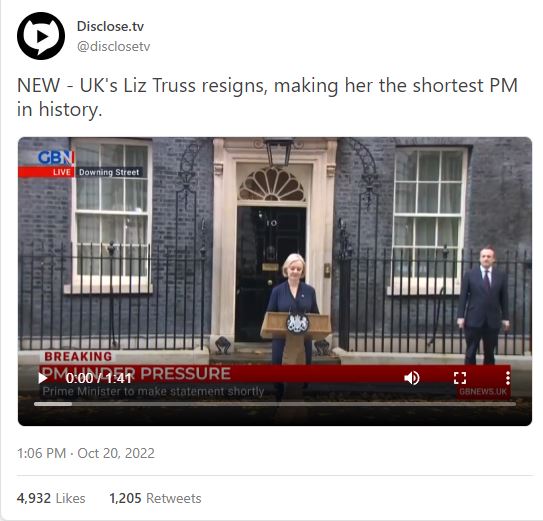Click the BREAKING banner on the video
543x521 pixels.
(78, 356)
